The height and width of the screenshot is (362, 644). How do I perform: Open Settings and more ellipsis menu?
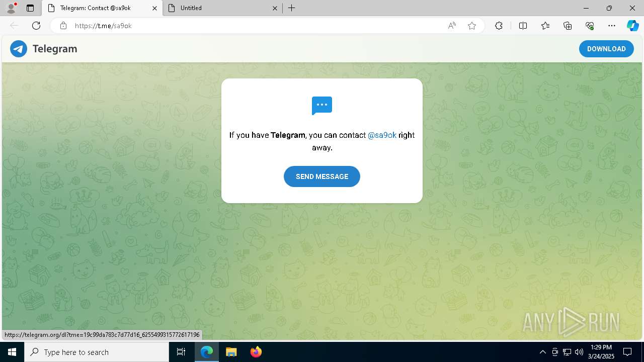pyautogui.click(x=612, y=26)
